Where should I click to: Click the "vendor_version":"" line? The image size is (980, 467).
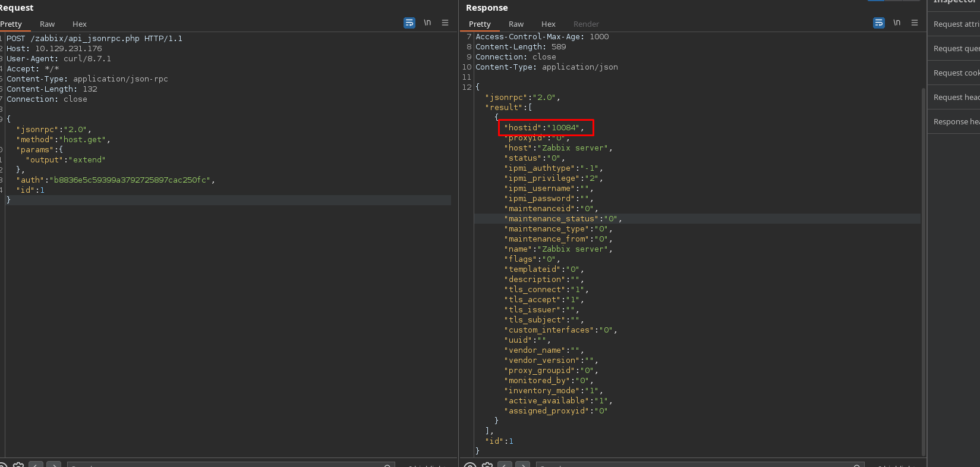pos(551,360)
